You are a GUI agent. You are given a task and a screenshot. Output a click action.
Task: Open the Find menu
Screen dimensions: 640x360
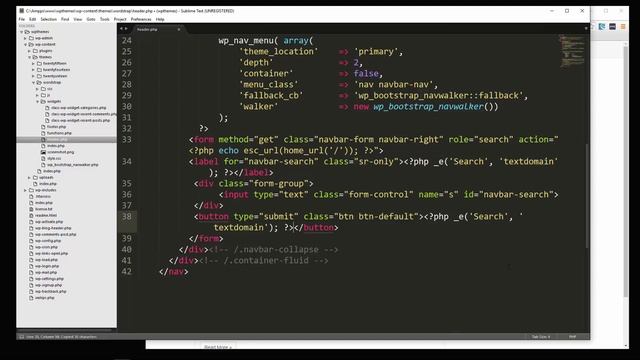coord(65,19)
